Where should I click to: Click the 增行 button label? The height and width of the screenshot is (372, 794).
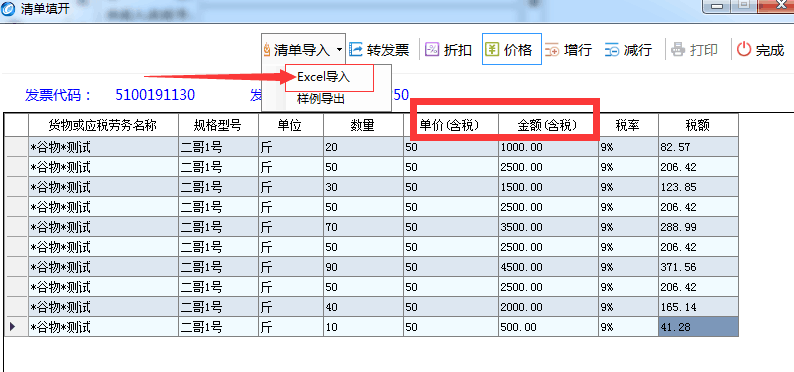point(578,50)
